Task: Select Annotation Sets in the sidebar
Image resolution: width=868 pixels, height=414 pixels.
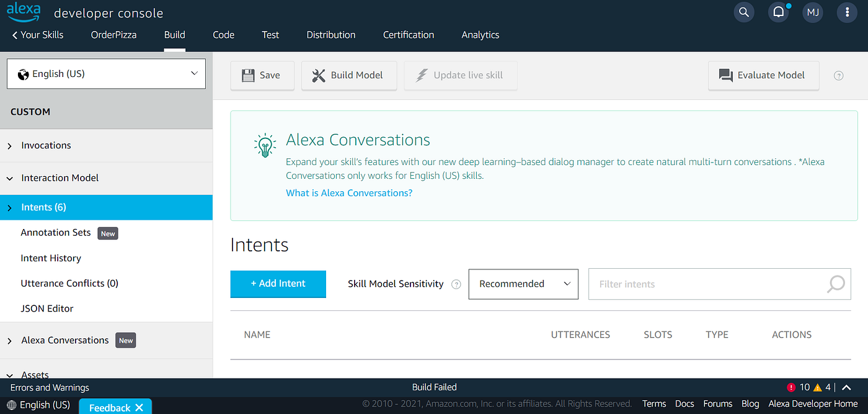Action: click(56, 233)
